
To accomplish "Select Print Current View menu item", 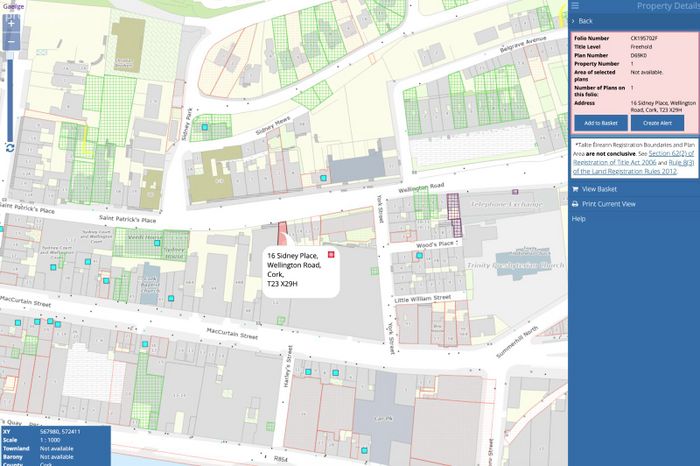I will (x=608, y=204).
